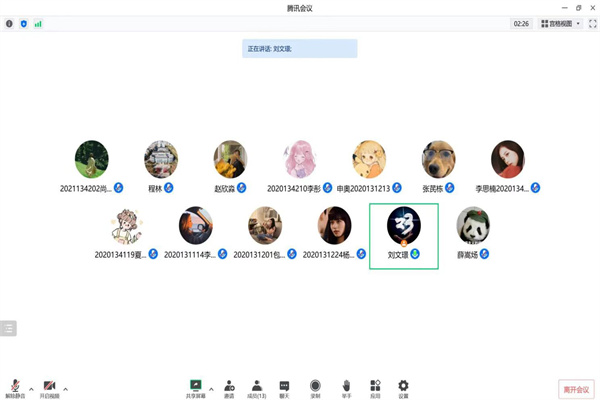This screenshot has width=600, height=400.
Task: Click the red Leave Meeting button
Action: 576,390
